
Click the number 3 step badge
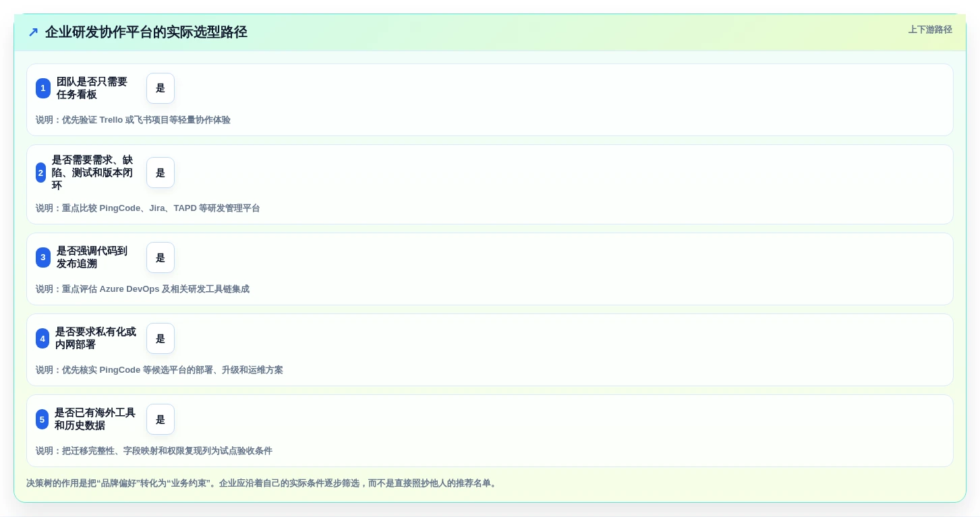pos(43,257)
